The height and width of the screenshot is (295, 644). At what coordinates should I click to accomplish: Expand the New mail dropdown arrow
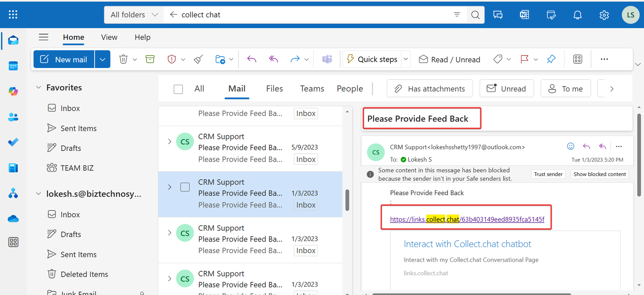(103, 59)
